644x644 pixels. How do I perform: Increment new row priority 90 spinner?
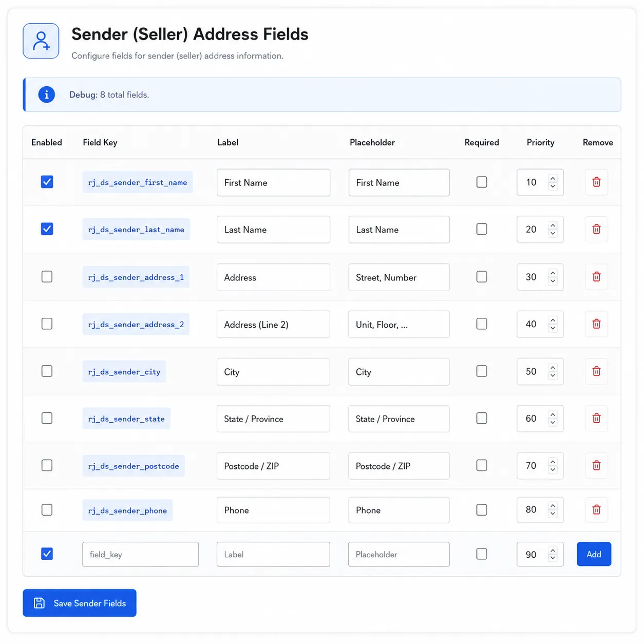coord(553,551)
